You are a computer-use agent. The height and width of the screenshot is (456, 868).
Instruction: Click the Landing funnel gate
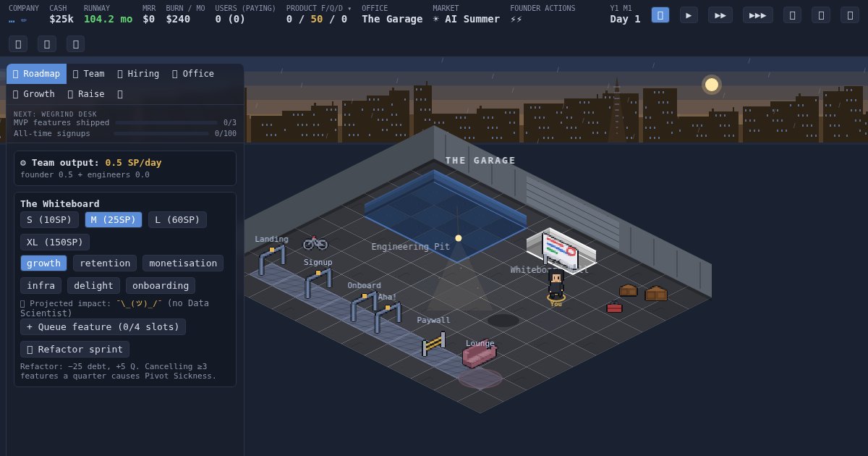pos(272,260)
